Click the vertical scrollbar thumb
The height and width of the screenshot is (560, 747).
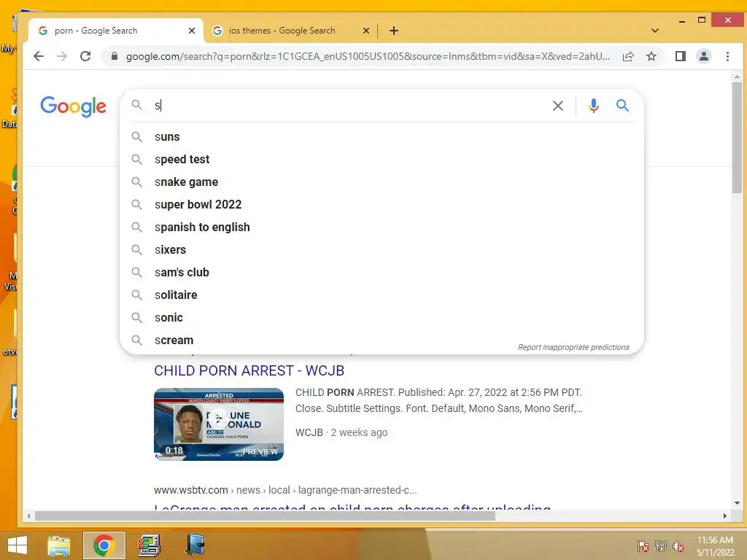pyautogui.click(x=737, y=138)
